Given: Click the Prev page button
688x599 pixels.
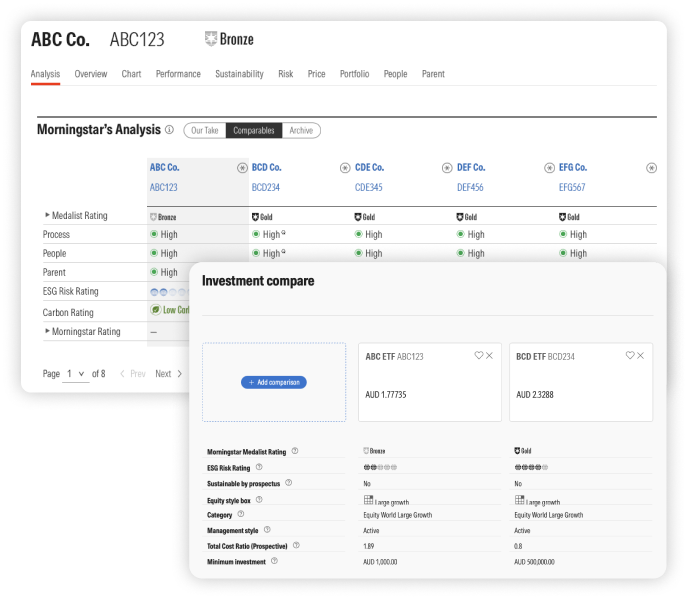Looking at the screenshot, I should [x=133, y=374].
